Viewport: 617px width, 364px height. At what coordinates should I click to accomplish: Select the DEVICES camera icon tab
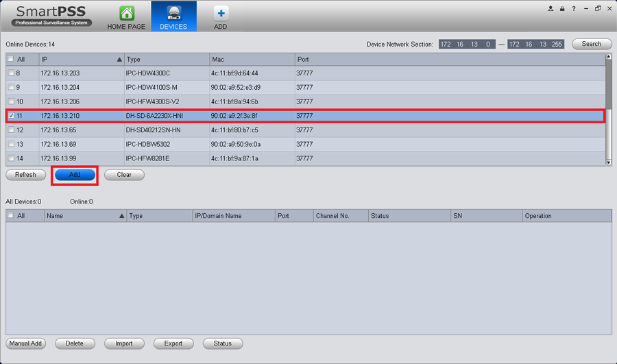(173, 14)
